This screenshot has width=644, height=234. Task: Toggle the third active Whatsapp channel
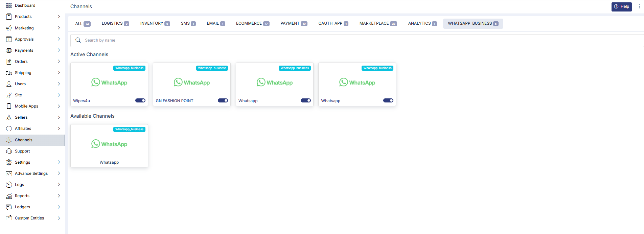click(306, 100)
